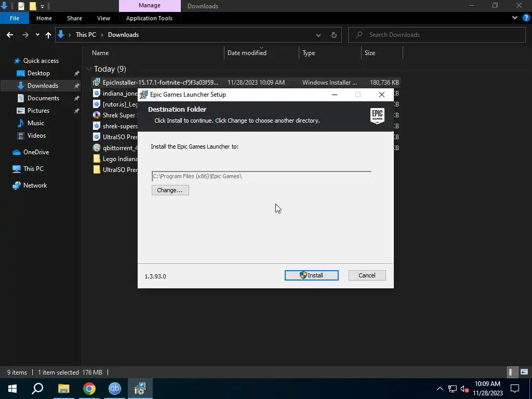
Task: Open qBittorrent from taskbar
Action: pyautogui.click(x=115, y=389)
